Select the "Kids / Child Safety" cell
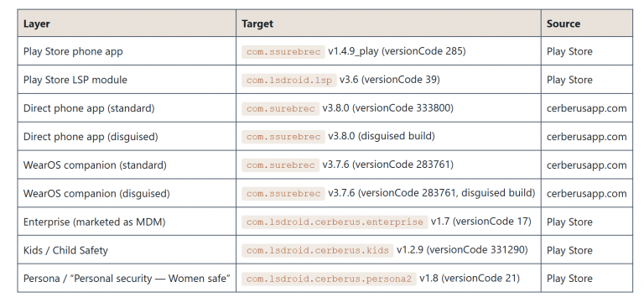 pyautogui.click(x=127, y=249)
